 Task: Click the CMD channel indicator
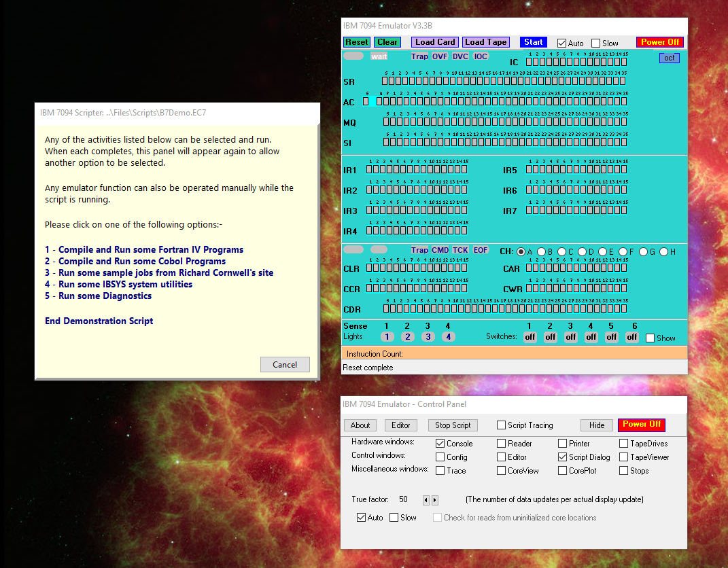coord(440,250)
